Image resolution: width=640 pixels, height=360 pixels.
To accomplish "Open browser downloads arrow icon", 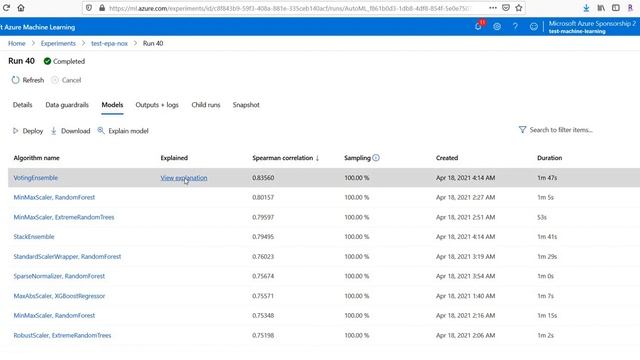I will tap(586, 8).
